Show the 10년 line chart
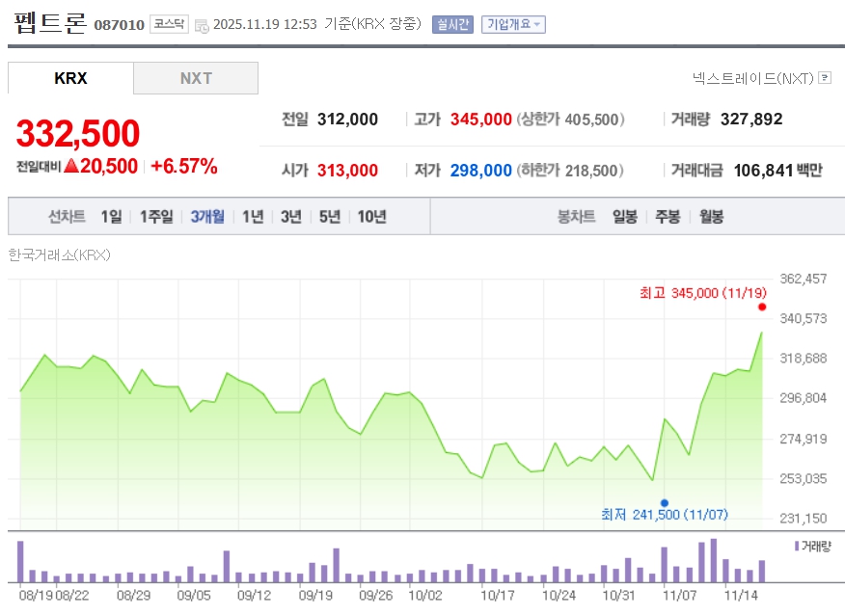Image resolution: width=845 pixels, height=616 pixels. point(371,217)
